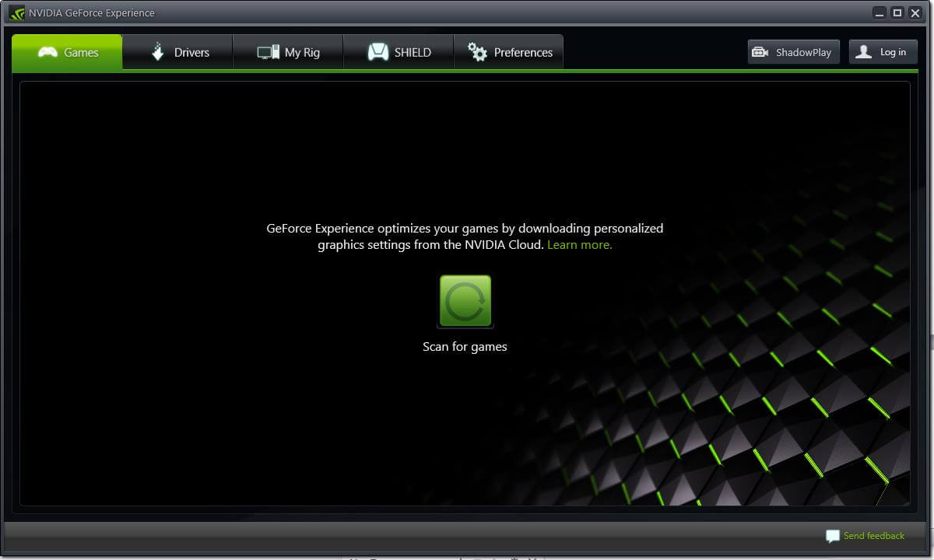This screenshot has height=560, width=934.
Task: Click the gamepad icon on Games tab
Action: (x=47, y=52)
